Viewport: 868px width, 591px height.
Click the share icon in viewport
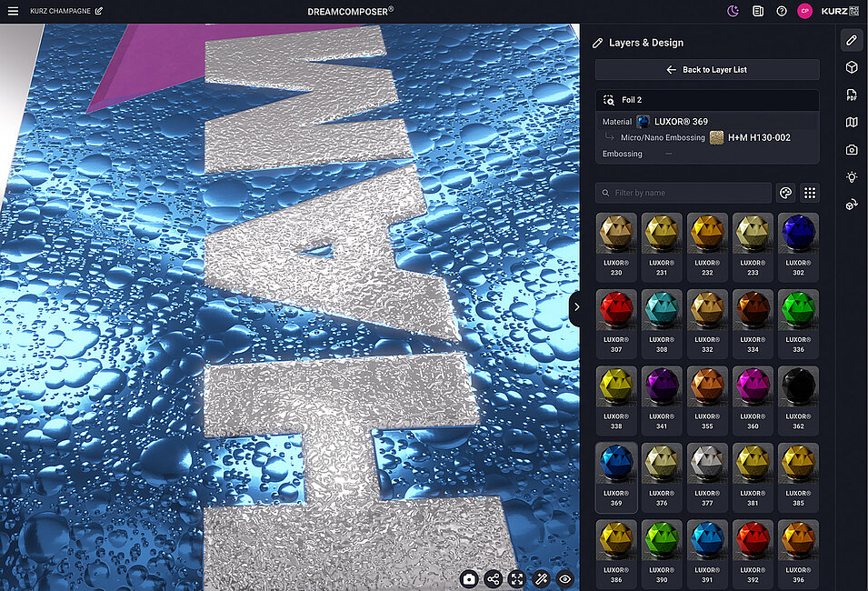pyautogui.click(x=493, y=579)
